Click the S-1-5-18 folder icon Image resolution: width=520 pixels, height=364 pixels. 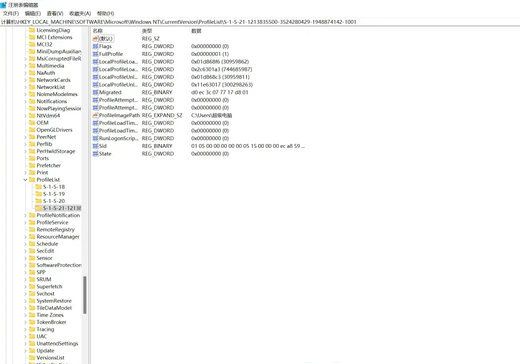(x=39, y=187)
